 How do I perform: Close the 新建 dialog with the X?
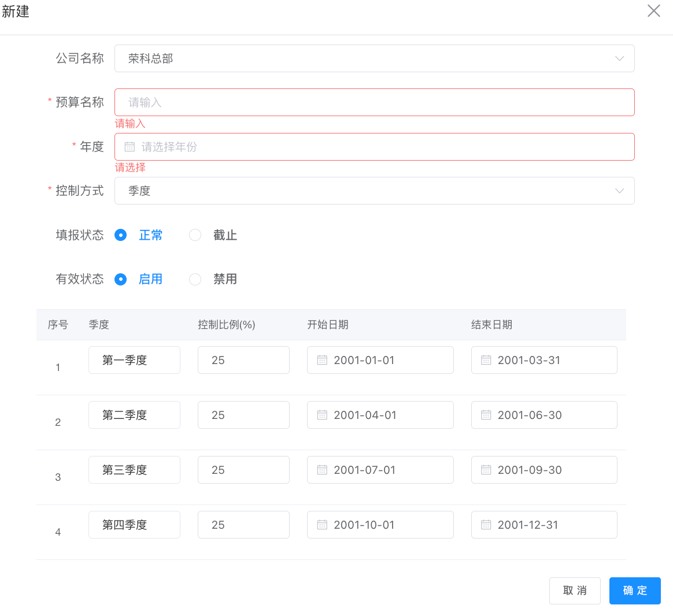[653, 11]
